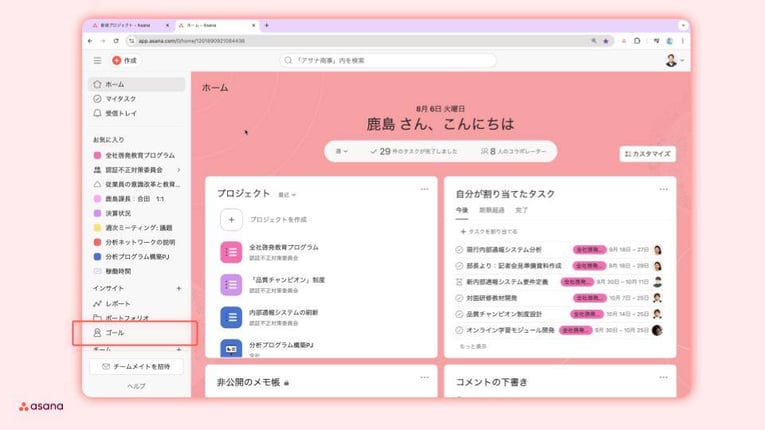Open レポート reporting in sidebar
The image size is (765, 430).
coord(137,304)
